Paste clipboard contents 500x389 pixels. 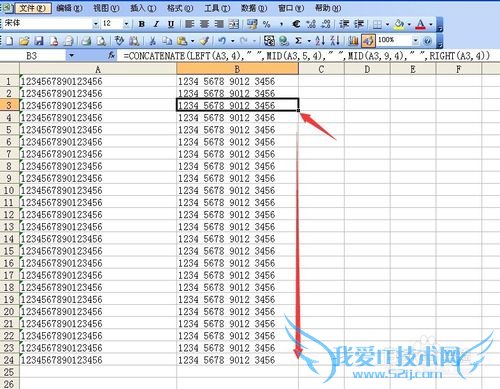[x=182, y=41]
